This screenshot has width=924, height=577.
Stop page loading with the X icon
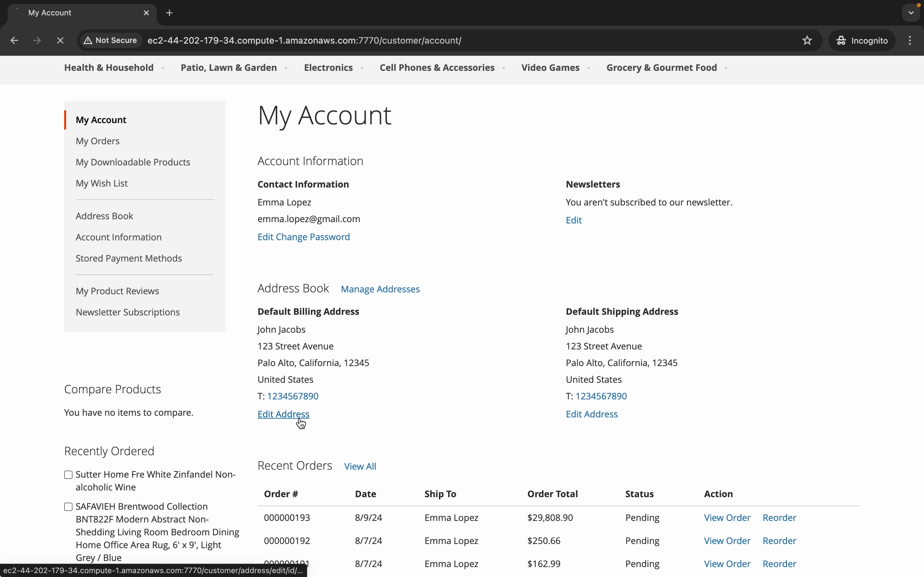click(60, 40)
